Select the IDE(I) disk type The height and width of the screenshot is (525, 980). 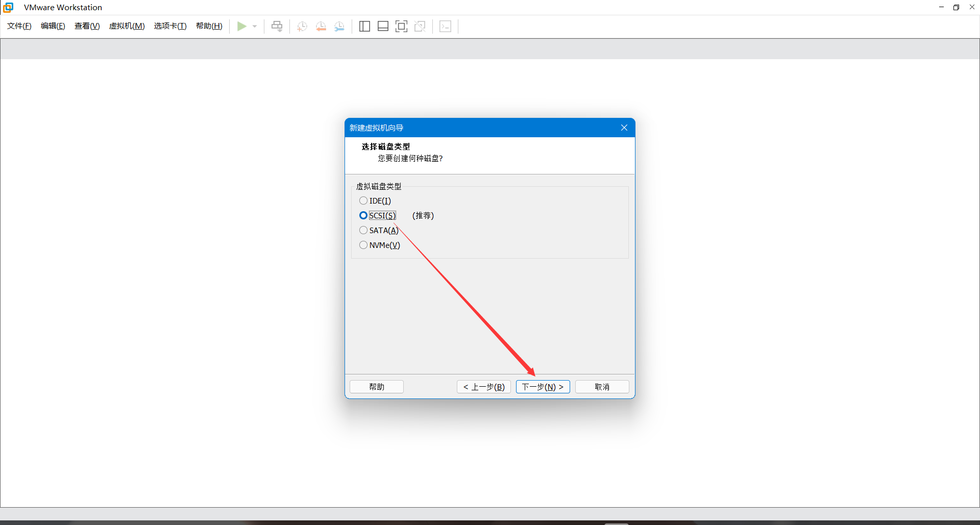click(x=375, y=201)
